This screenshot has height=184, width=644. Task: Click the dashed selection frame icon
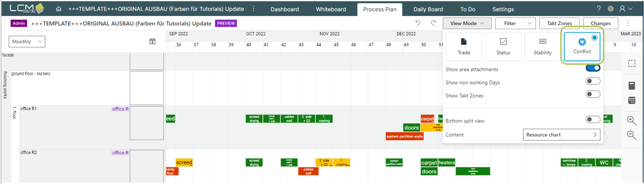pyautogui.click(x=632, y=64)
